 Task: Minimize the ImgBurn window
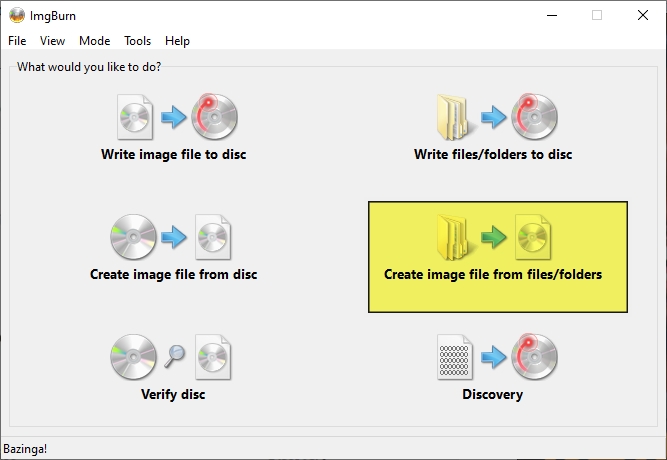[x=552, y=15]
